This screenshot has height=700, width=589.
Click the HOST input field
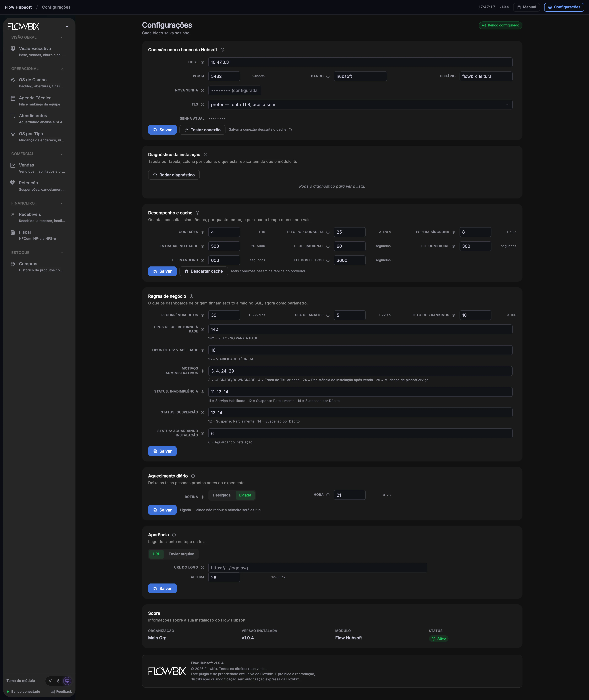360,62
